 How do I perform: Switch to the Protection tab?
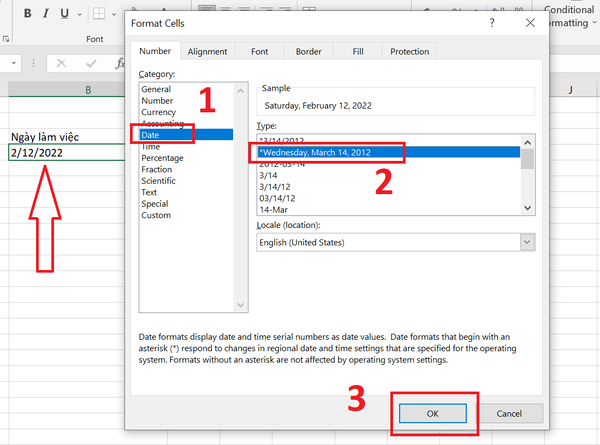pos(409,52)
